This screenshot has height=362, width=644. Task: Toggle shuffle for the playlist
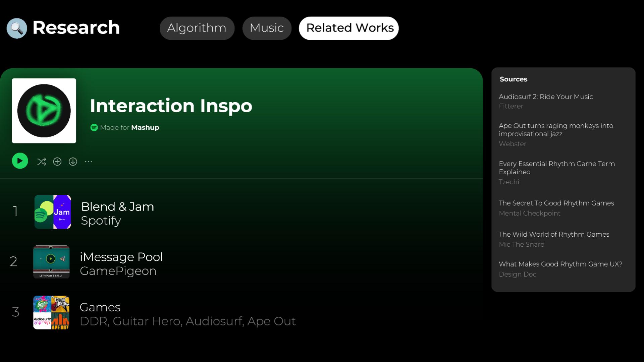point(42,162)
